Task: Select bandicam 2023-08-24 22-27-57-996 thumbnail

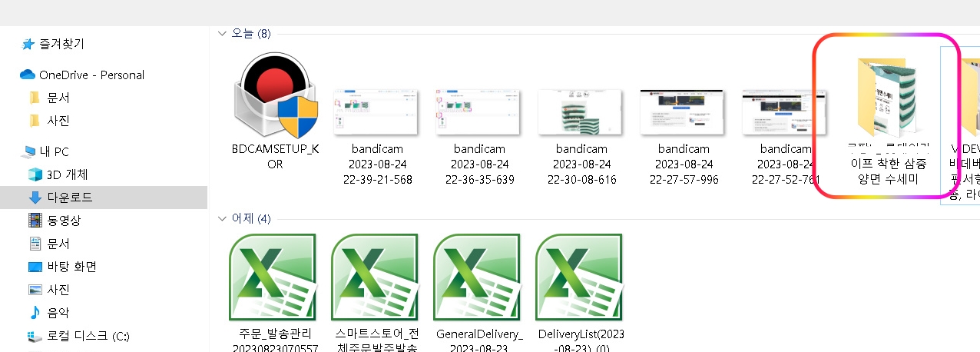Action: [683, 112]
